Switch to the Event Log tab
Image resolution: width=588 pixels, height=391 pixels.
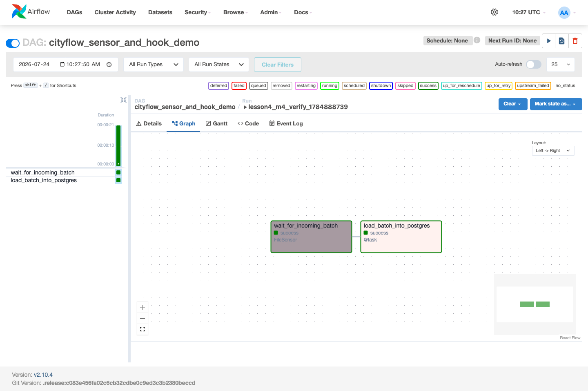[286, 123]
